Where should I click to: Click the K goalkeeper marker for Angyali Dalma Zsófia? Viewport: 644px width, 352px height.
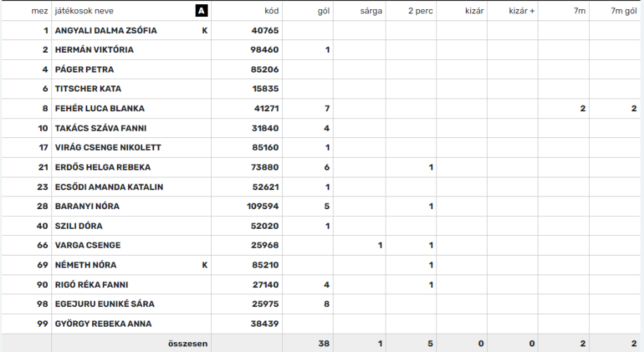(205, 30)
